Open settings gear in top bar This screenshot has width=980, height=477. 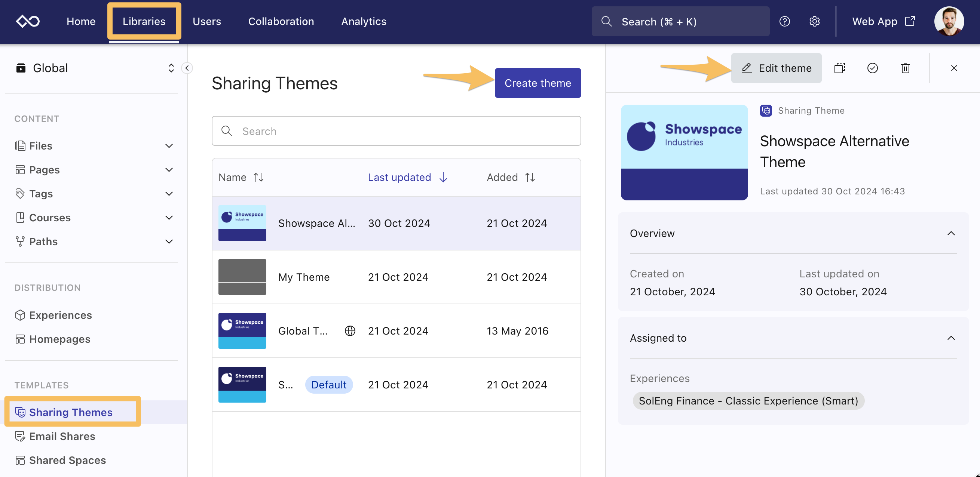coord(814,21)
